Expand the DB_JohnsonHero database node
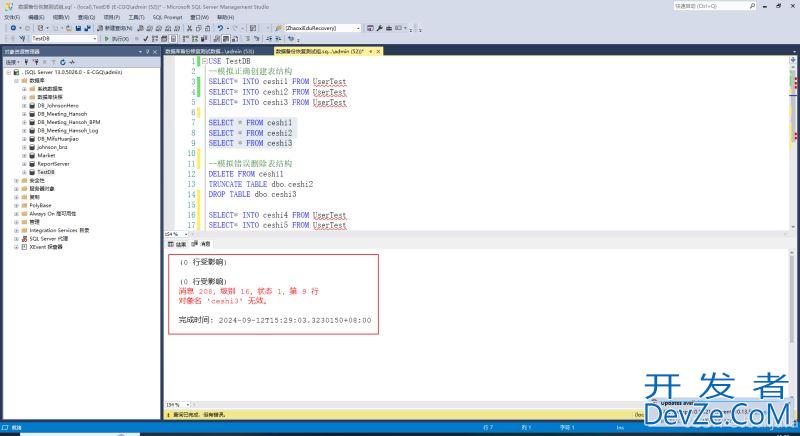Image resolution: width=800 pixels, height=436 pixels. click(24, 106)
